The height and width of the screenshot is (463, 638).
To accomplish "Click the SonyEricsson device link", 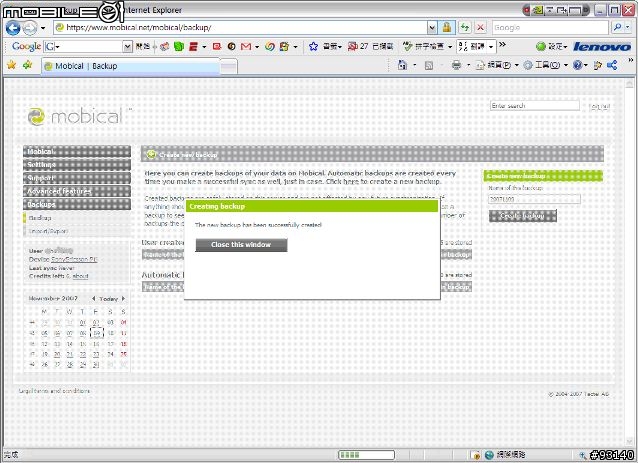I will click(x=74, y=259).
